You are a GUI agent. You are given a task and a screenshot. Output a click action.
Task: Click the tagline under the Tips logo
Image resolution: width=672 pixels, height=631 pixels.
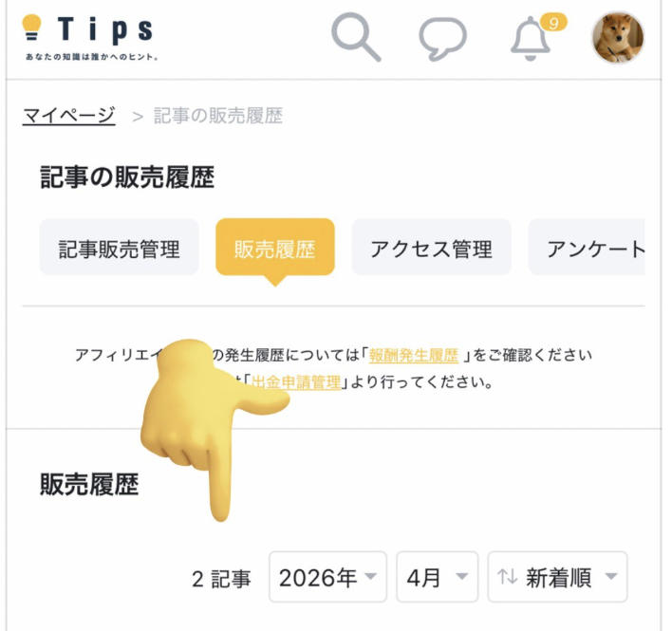[x=92, y=57]
